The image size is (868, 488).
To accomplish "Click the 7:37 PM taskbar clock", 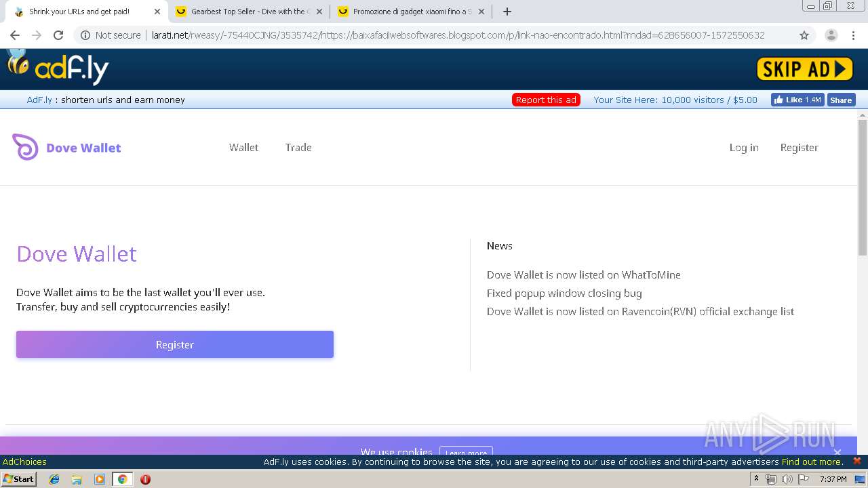I will coord(833,479).
